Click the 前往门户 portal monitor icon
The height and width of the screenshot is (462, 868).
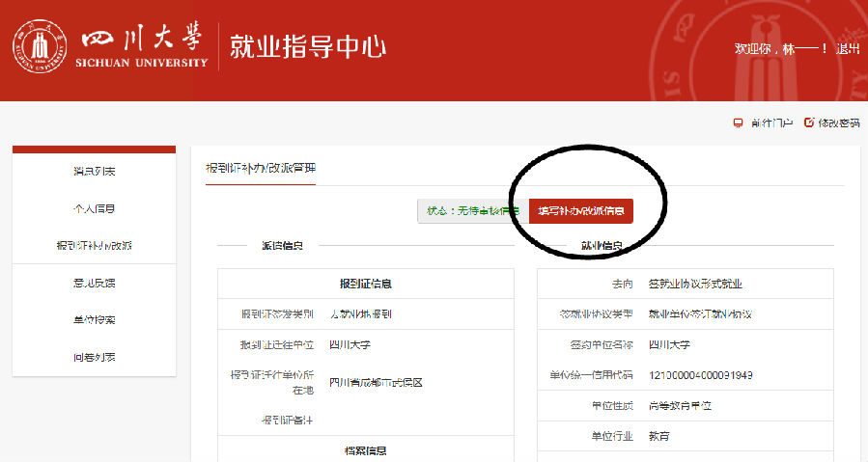click(739, 122)
